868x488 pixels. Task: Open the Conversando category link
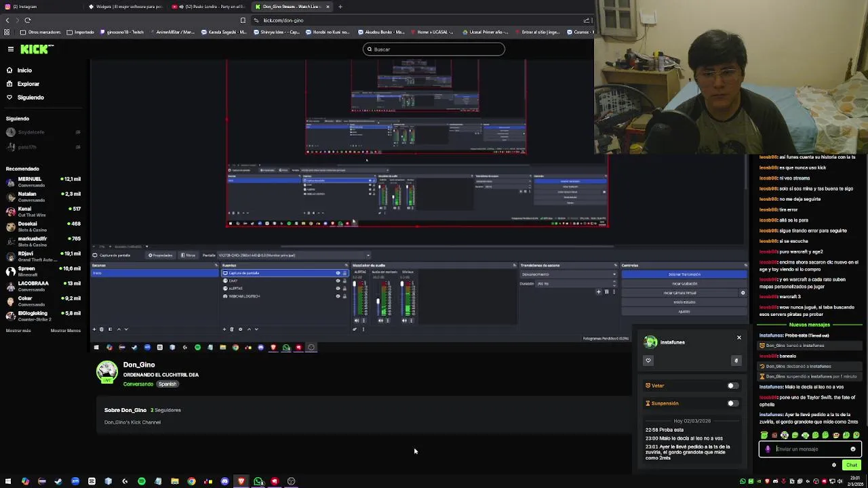138,384
